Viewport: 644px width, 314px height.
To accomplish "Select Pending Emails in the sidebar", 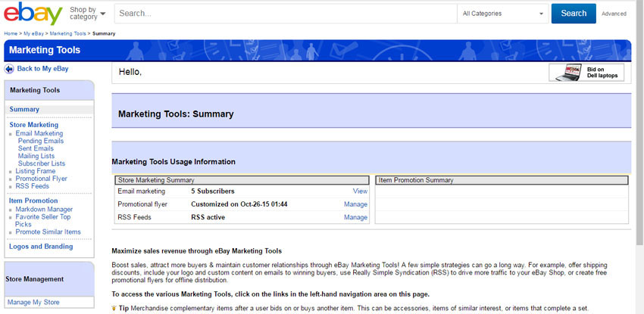I will (41, 141).
